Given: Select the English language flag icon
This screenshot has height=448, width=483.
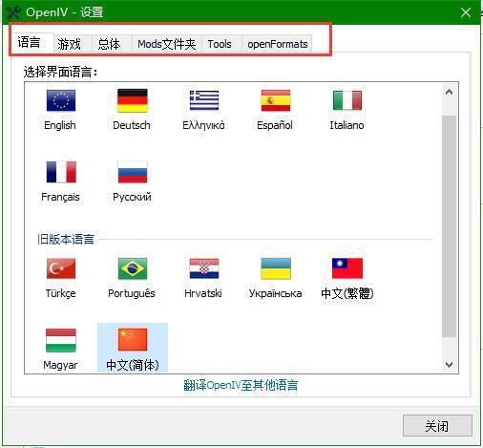Looking at the screenshot, I should point(61,100).
